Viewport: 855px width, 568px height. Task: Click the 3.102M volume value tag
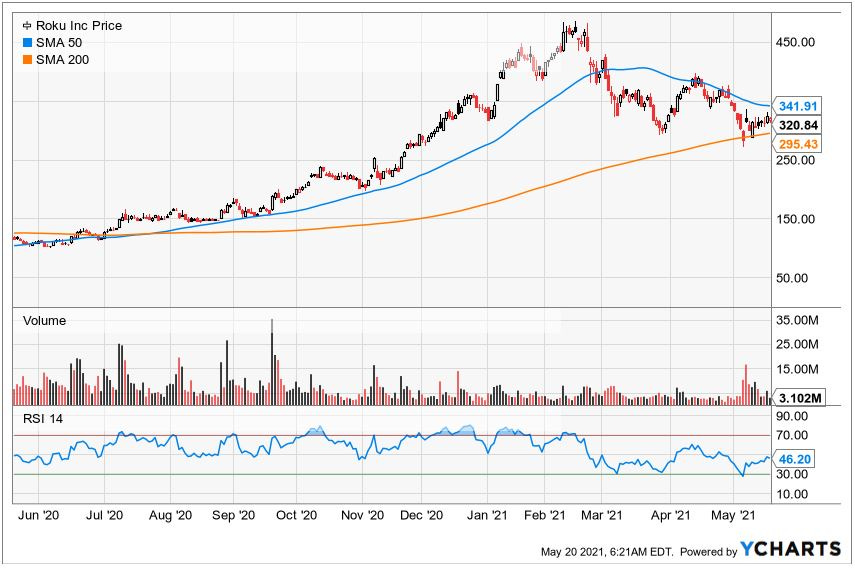point(799,398)
